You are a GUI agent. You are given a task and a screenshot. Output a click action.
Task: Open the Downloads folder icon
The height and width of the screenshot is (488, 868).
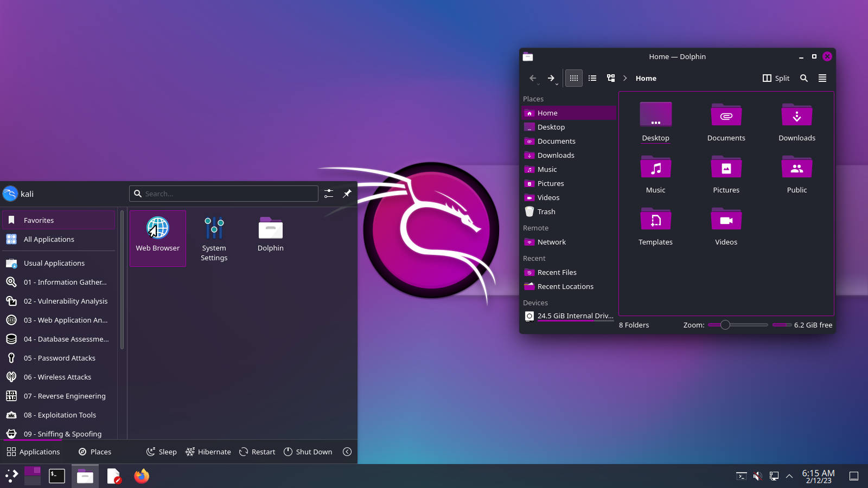[796, 122]
